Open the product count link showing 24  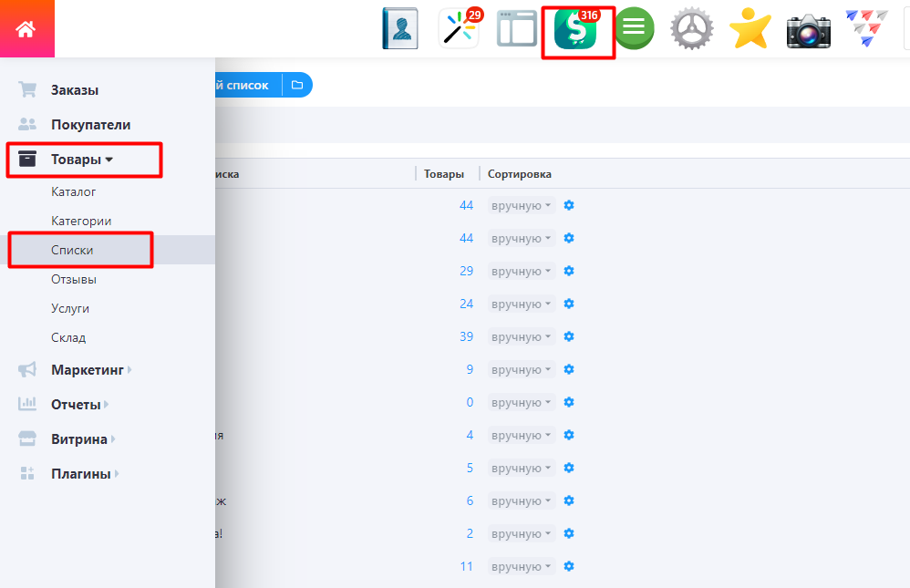tap(466, 304)
